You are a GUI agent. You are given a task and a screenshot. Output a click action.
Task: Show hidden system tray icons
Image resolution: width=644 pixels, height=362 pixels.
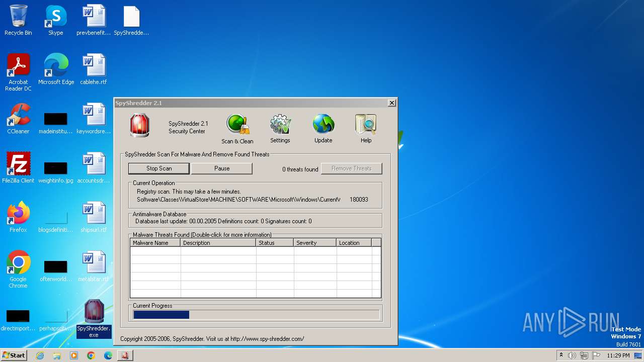tap(561, 355)
